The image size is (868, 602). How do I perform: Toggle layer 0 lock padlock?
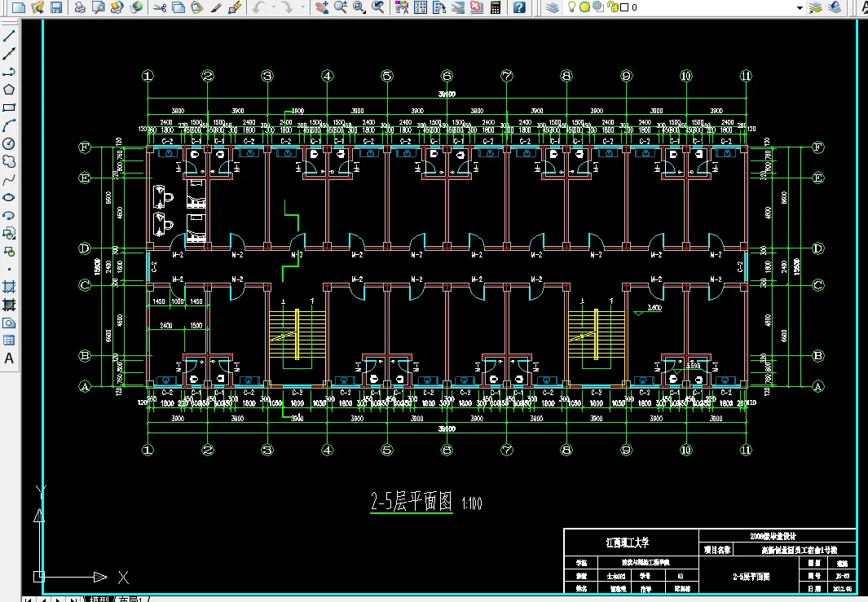coord(612,7)
